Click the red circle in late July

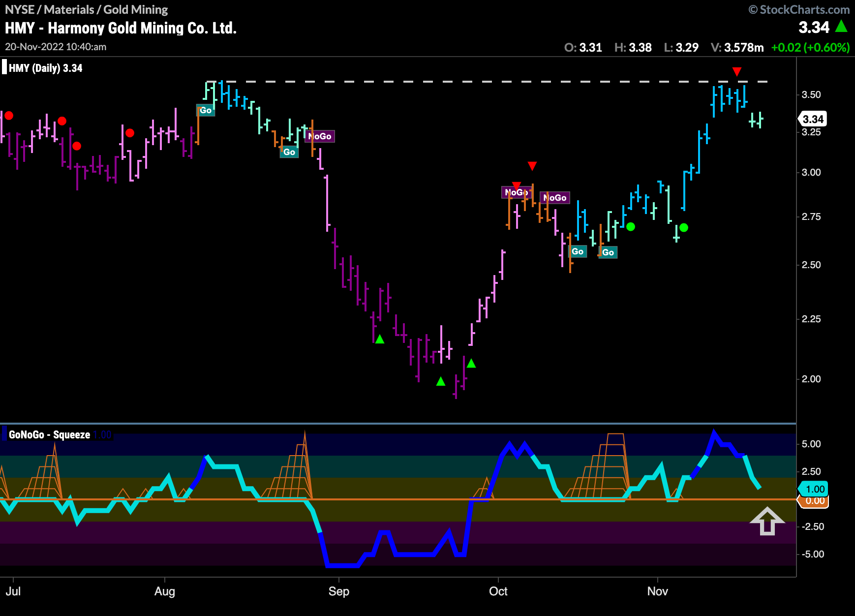pos(129,133)
